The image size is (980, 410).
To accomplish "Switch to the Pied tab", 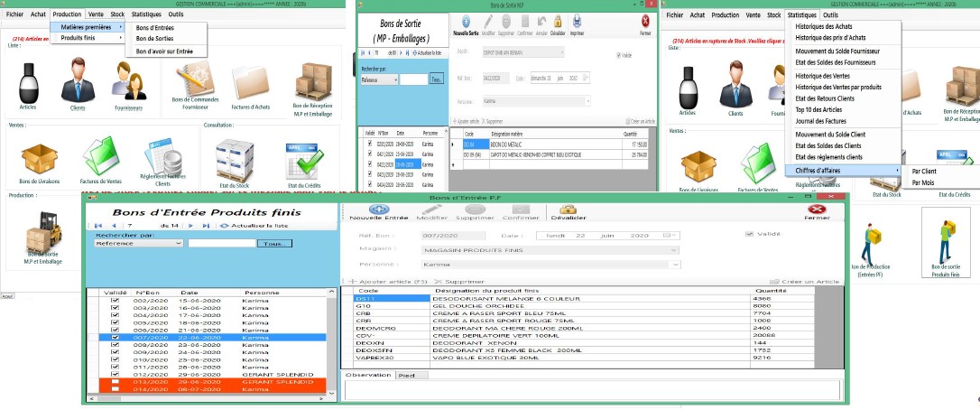I will 407,374.
